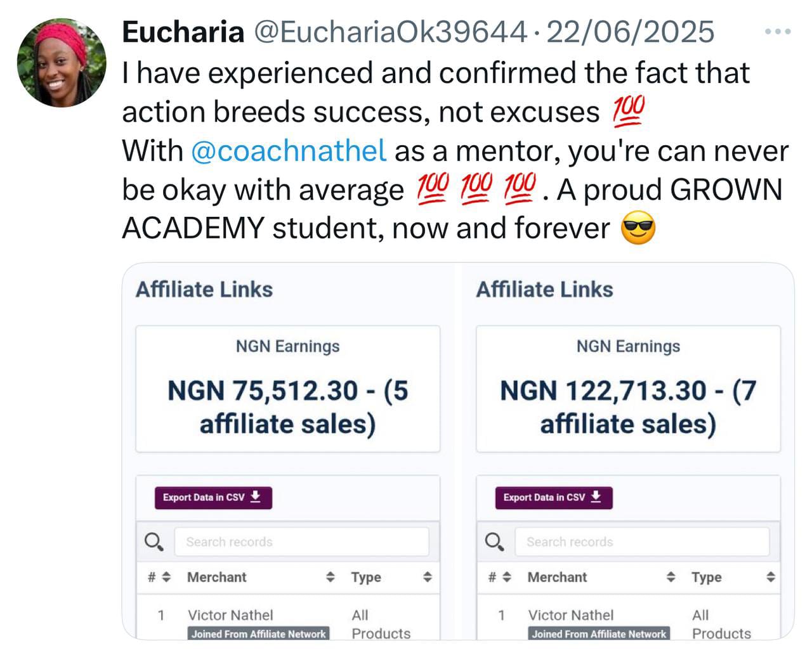Click right Export Data in CSV button
This screenshot has width=812, height=653.
coord(554,498)
